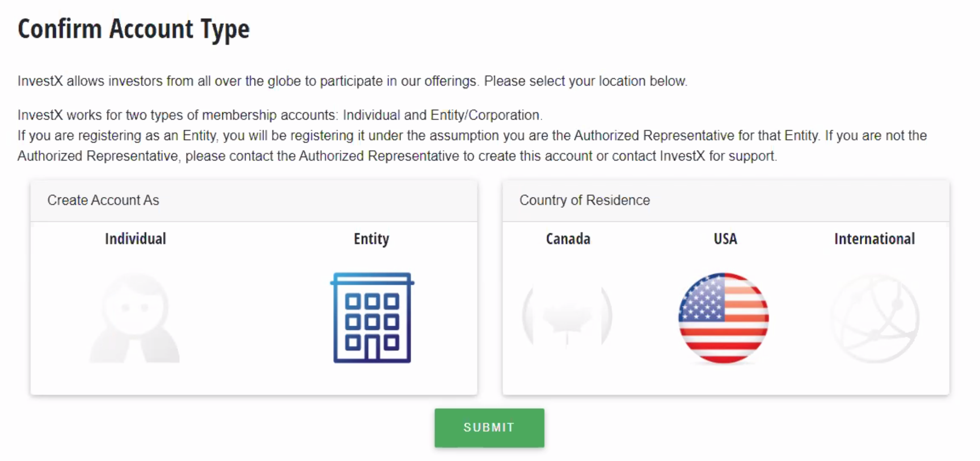This screenshot has height=461, width=980.
Task: Choose the Entity building icon
Action: (372, 318)
